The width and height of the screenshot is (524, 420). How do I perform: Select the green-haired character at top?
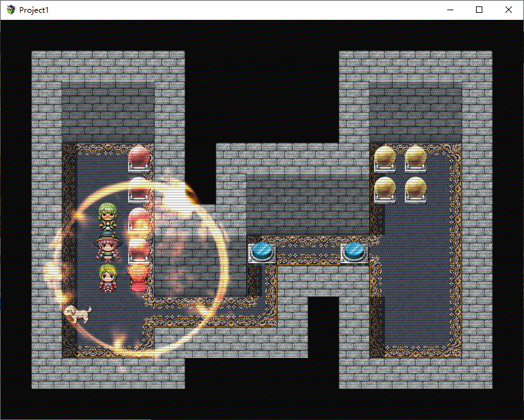point(108,216)
